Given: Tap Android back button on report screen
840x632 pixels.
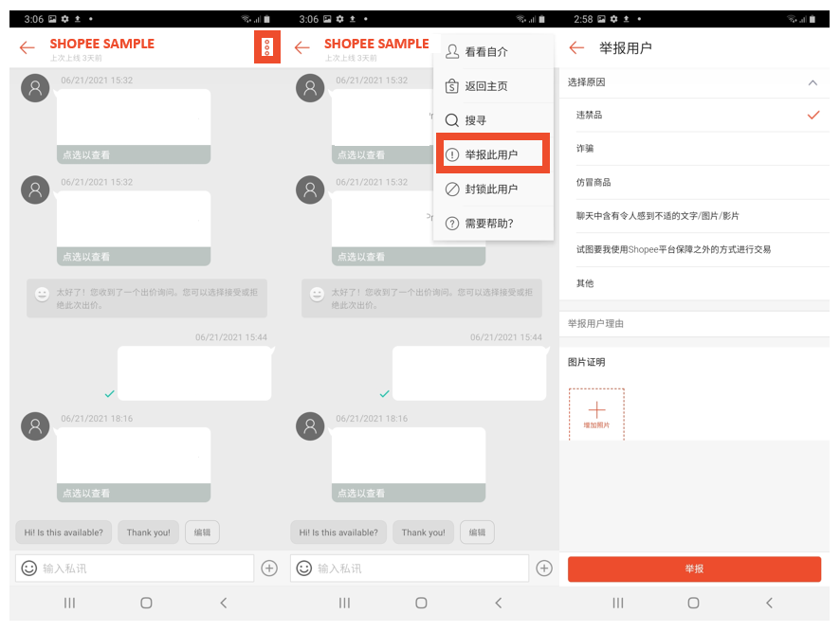Looking at the screenshot, I should (769, 603).
